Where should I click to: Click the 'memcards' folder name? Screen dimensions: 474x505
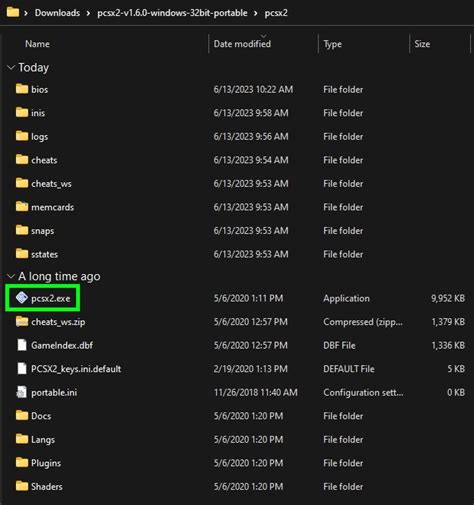click(x=52, y=207)
